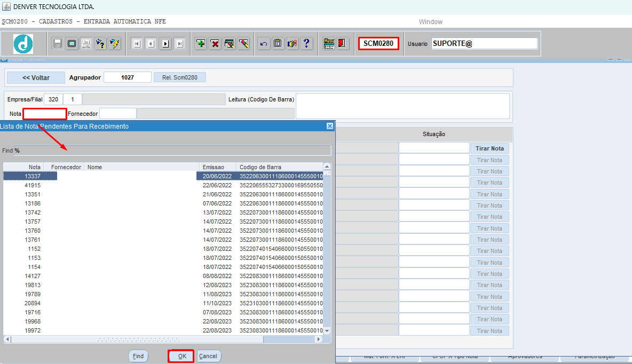Go to first record toolbar arrow
Screen dimensions: 632x364
click(x=137, y=44)
